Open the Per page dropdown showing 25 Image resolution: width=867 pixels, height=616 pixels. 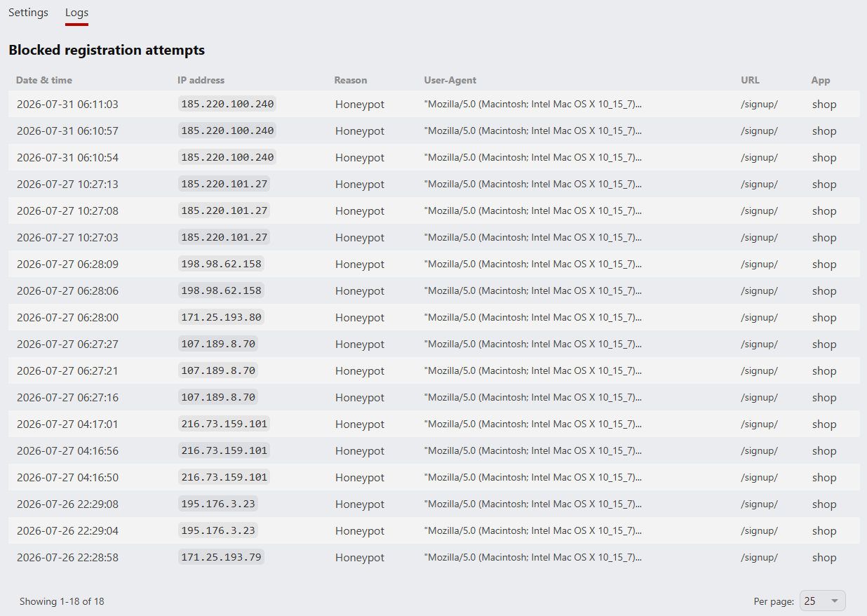point(823,601)
